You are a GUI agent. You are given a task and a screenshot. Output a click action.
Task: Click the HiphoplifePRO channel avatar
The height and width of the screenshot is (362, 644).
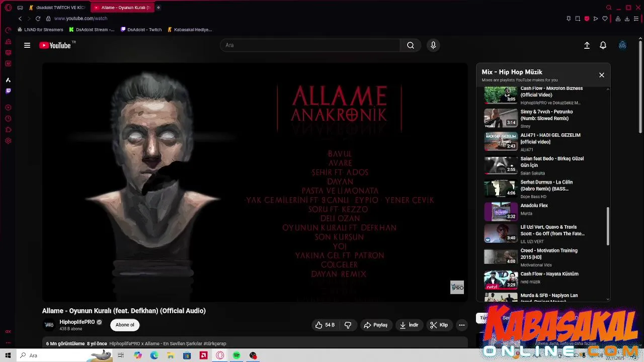49,325
